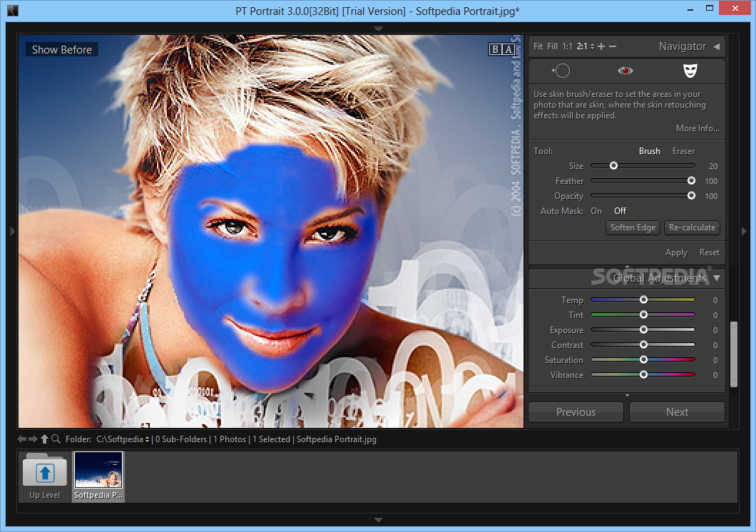Click the Opacity slider handle
The image size is (756, 532).
point(691,195)
